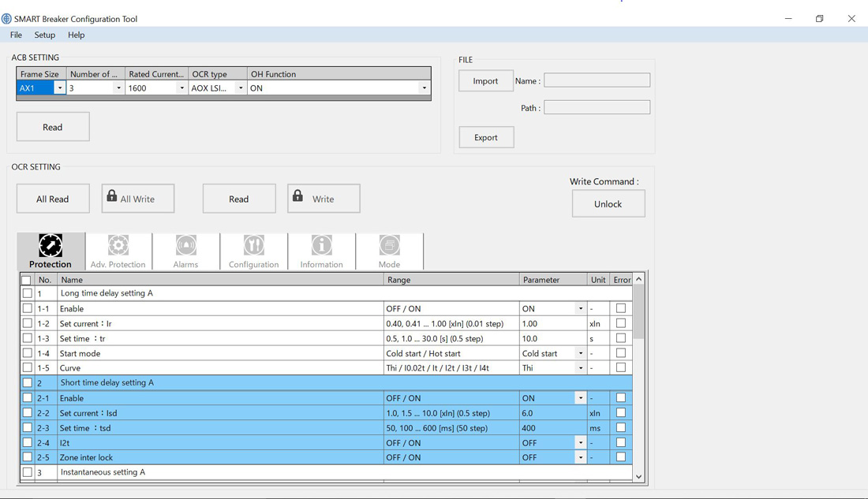Screen dimensions: 868x499
Task: Click the file Name input field
Action: (597, 80)
